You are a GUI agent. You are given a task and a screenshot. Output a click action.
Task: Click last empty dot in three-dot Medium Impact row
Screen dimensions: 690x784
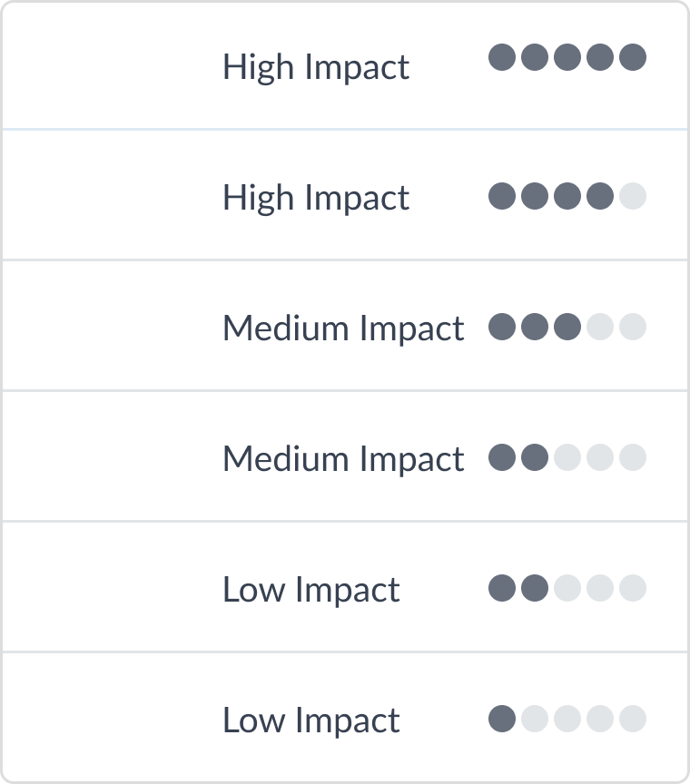tap(633, 327)
